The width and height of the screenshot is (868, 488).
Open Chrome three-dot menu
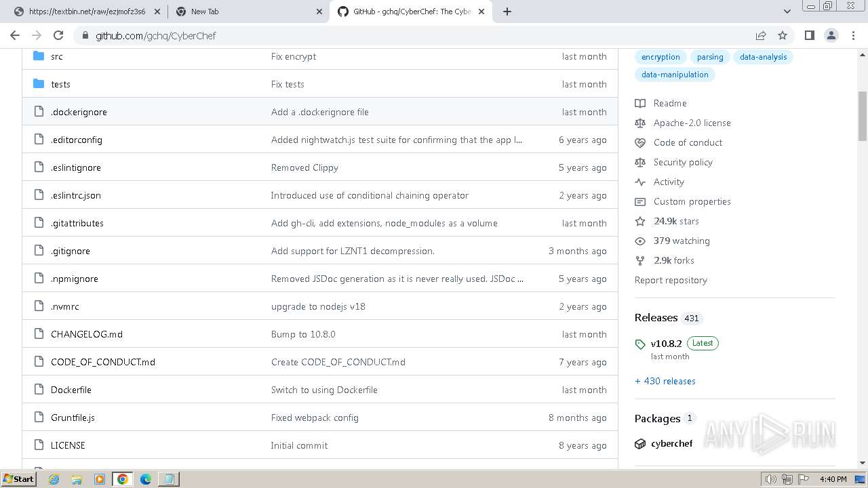pyautogui.click(x=853, y=35)
